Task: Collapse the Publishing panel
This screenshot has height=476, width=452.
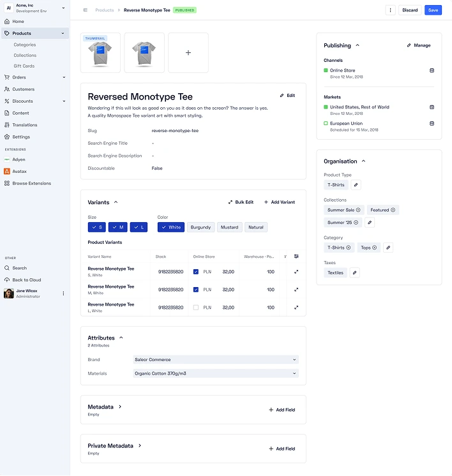Action: (x=358, y=45)
